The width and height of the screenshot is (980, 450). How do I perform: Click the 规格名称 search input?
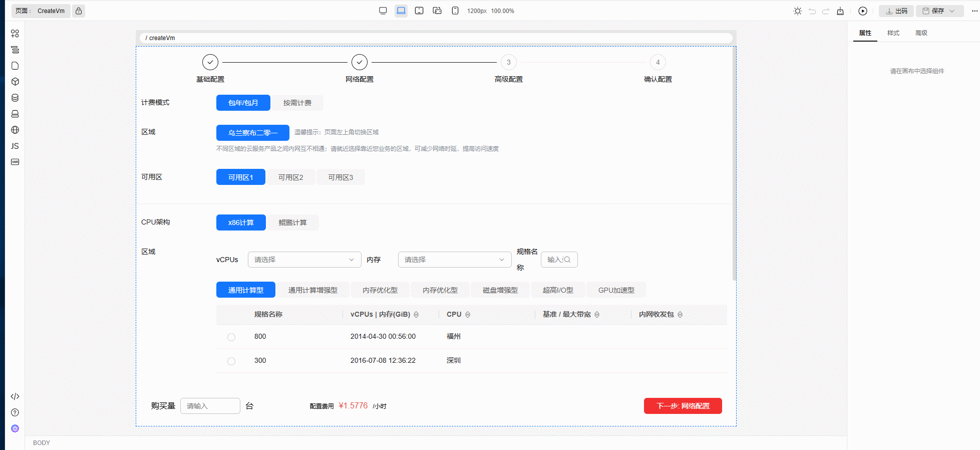tap(559, 260)
